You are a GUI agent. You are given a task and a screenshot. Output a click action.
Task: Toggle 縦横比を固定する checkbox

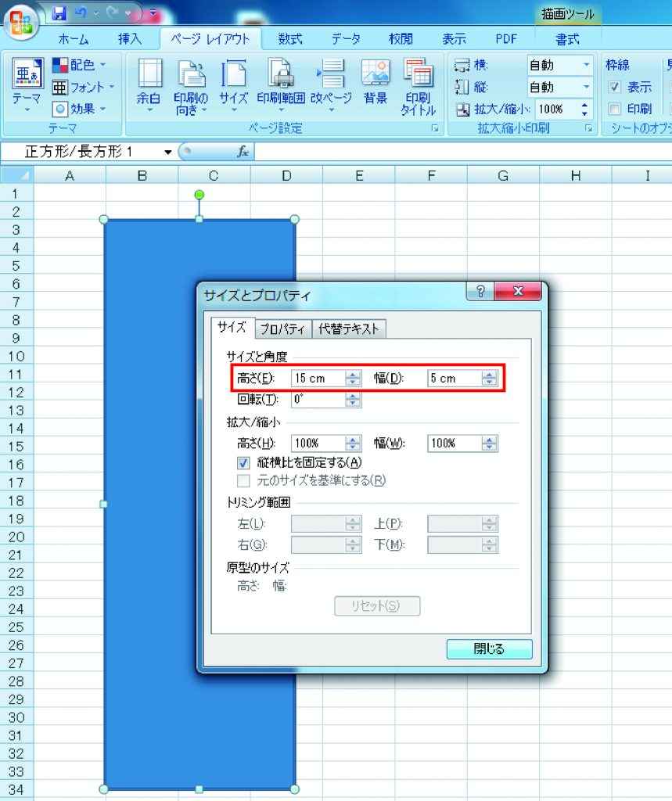pos(243,462)
